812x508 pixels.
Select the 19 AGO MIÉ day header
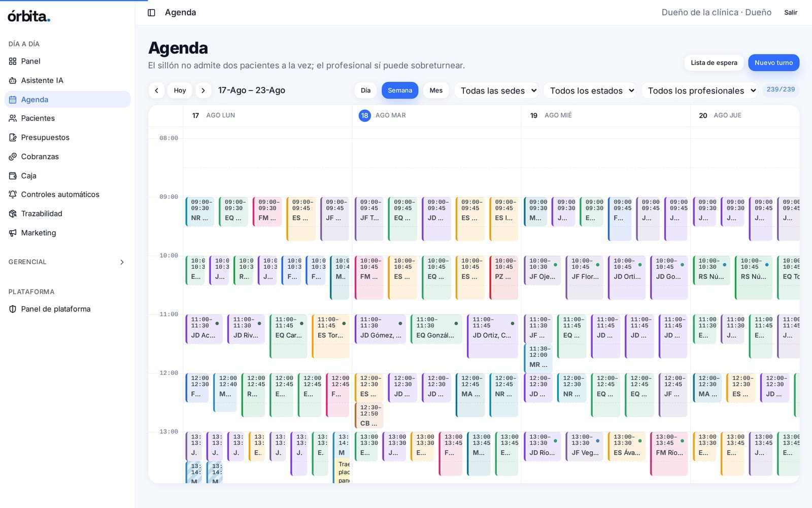click(605, 116)
